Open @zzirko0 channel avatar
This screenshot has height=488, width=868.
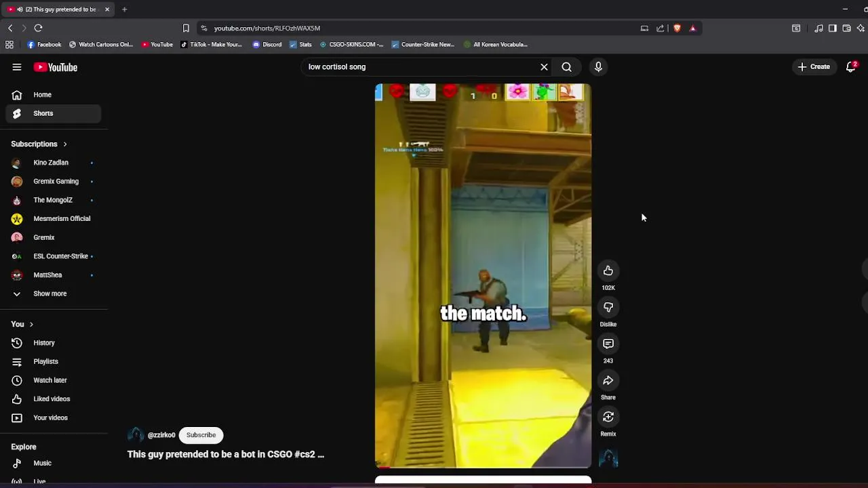[x=136, y=435]
